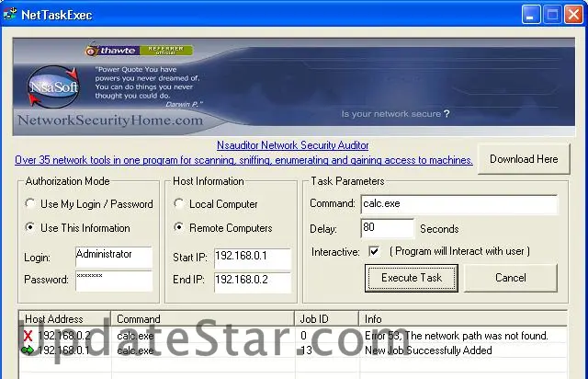Open the Over 35 network tools link
Image resolution: width=588 pixels, height=379 pixels.
pos(243,160)
